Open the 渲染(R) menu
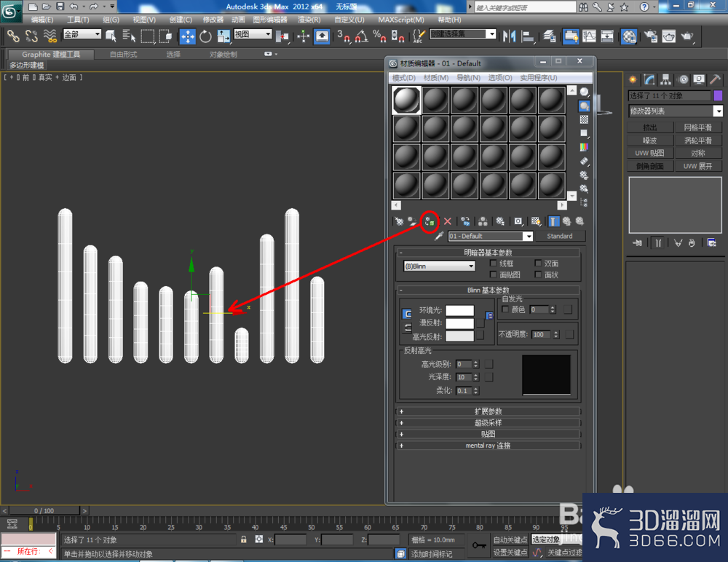 coord(309,20)
